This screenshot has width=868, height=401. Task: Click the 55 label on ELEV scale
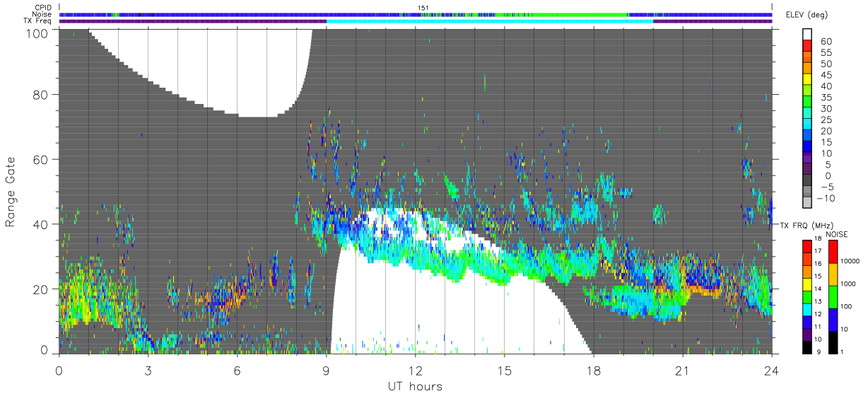[826, 52]
